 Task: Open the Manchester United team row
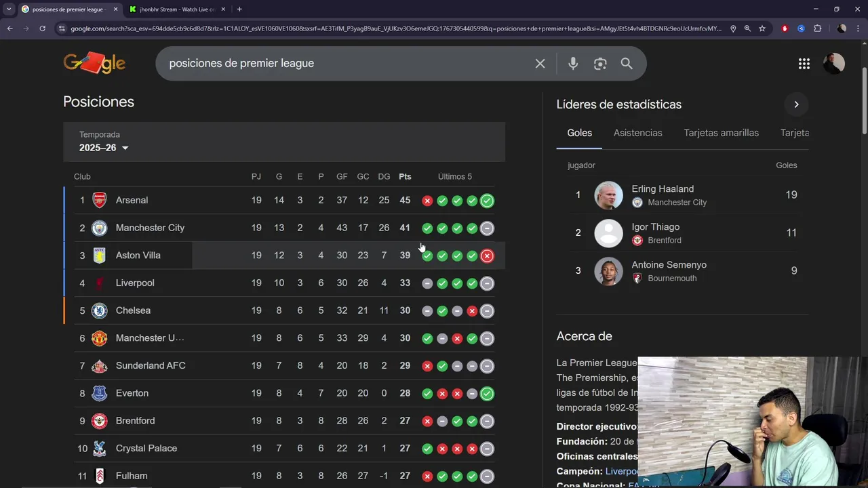284,338
